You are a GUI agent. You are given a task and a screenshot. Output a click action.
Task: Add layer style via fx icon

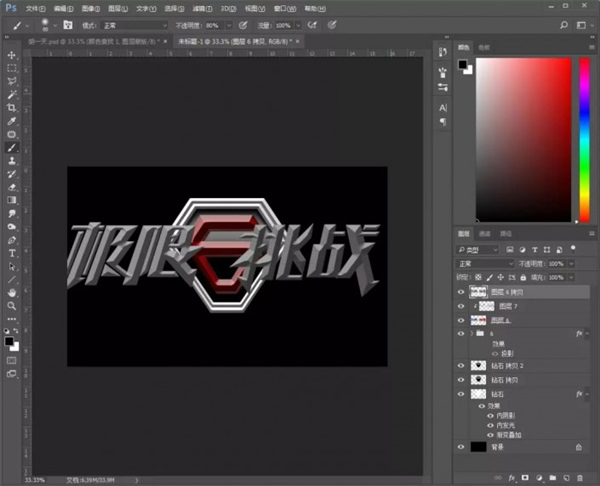coord(512,478)
